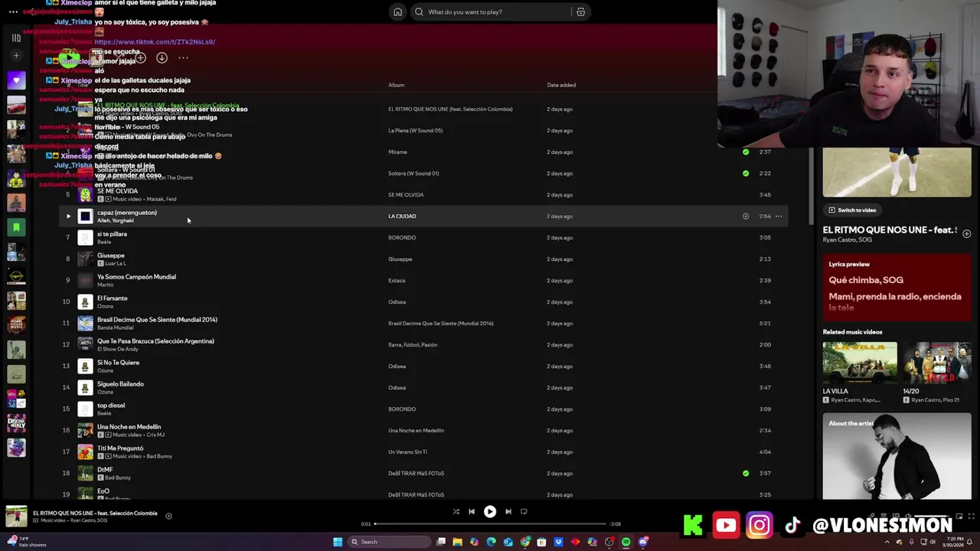Add capaz (merengueton) to Liked Songs
Image resolution: width=980 pixels, height=551 pixels.
[746, 217]
